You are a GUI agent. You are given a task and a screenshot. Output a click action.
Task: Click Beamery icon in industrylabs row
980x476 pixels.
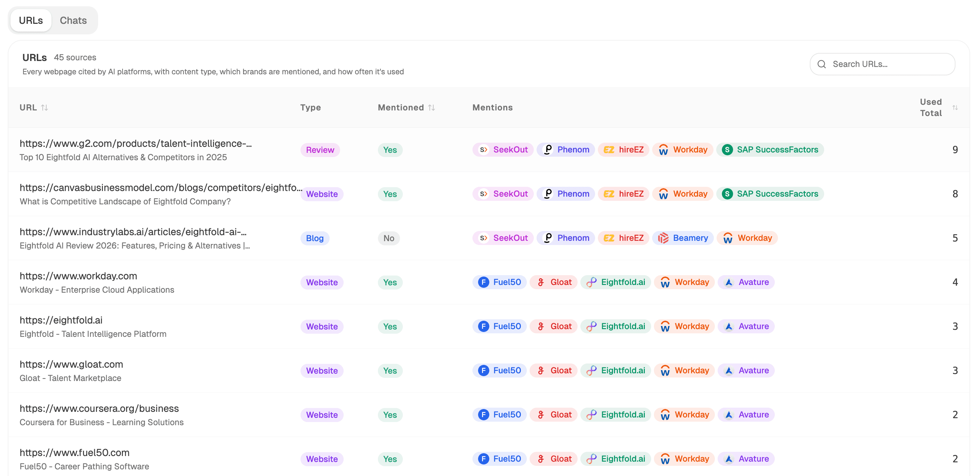click(x=663, y=238)
